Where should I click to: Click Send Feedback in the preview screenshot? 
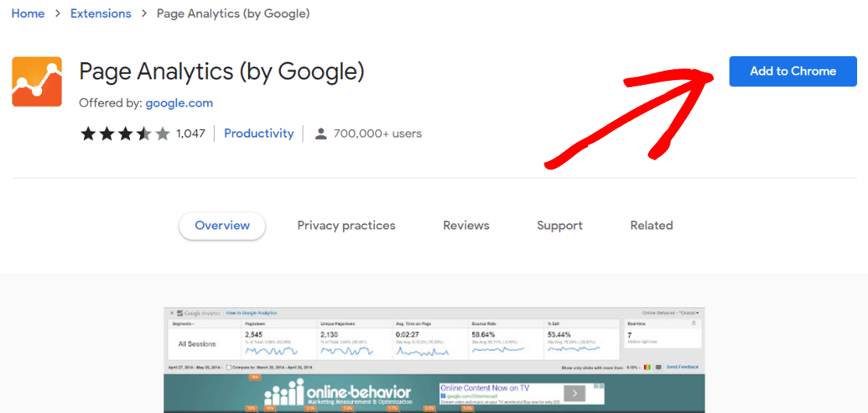(x=683, y=367)
